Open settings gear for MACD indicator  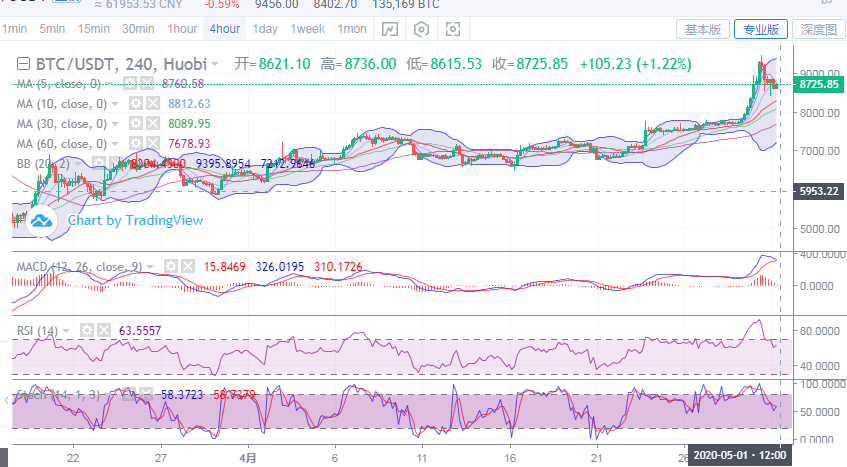tap(171, 266)
